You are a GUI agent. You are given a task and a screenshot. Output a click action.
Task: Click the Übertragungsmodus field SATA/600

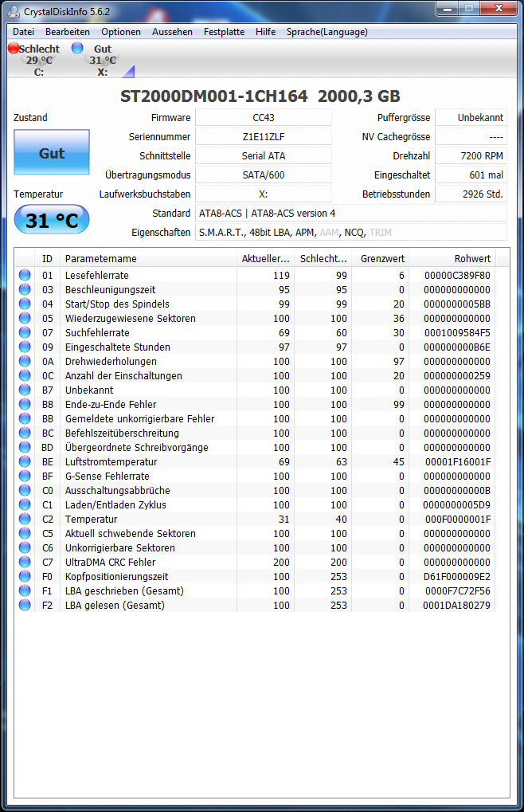264,175
